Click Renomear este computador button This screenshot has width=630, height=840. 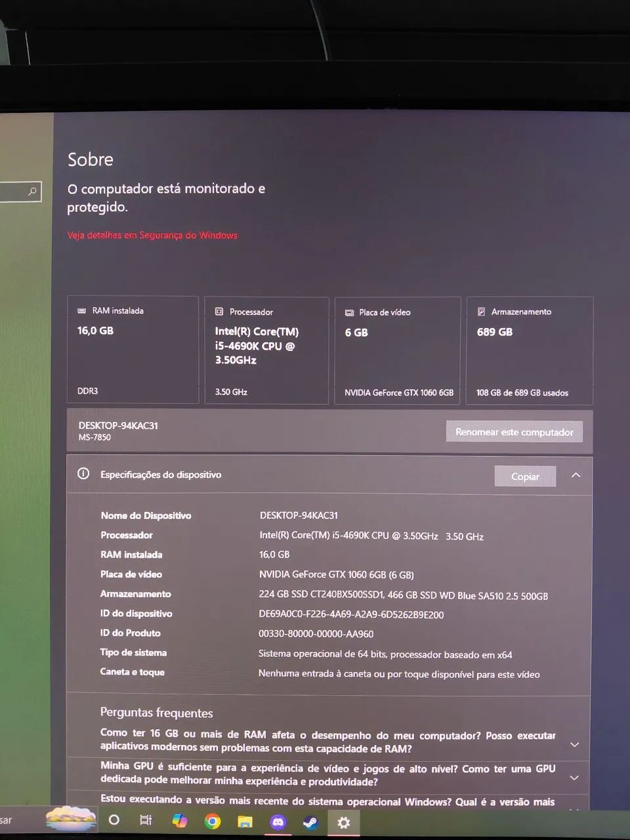pos(514,432)
